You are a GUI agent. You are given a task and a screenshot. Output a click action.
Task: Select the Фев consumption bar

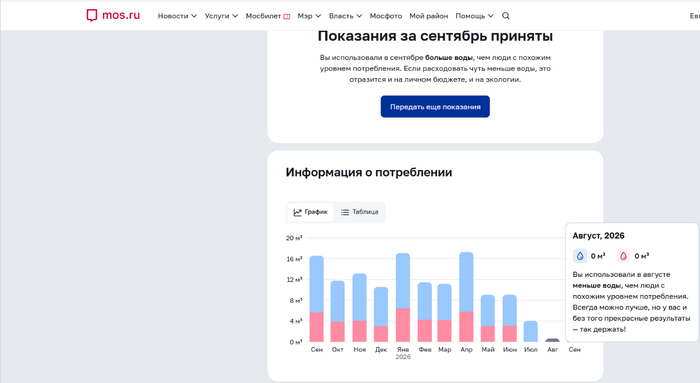[425, 312]
